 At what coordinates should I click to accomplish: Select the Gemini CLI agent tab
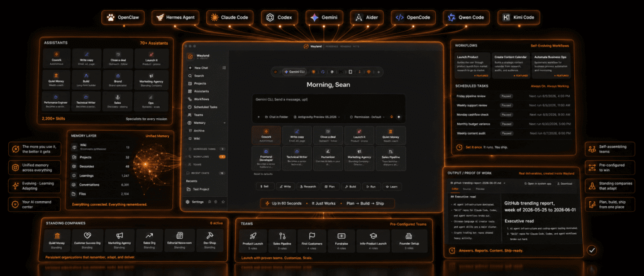pos(294,72)
